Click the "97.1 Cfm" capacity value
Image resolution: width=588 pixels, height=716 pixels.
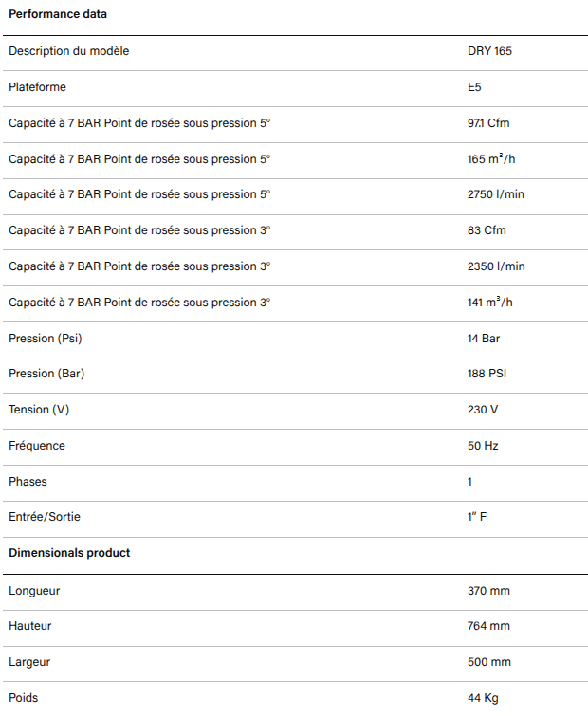click(x=488, y=123)
